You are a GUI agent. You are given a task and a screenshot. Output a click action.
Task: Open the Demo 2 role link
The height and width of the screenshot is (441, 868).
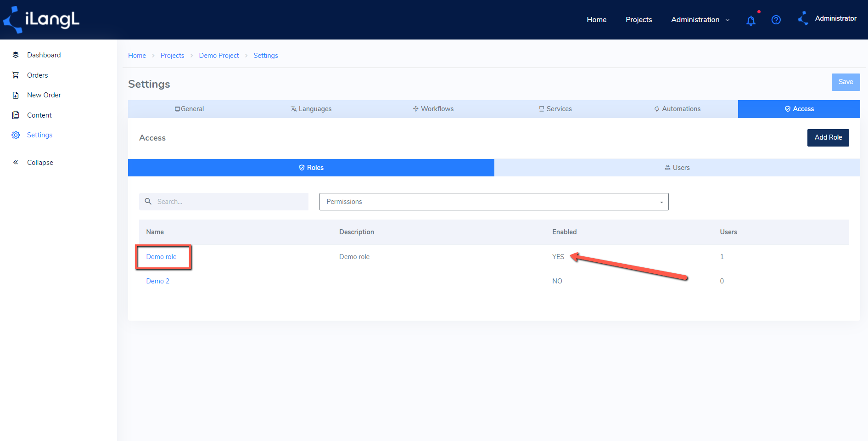(157, 281)
